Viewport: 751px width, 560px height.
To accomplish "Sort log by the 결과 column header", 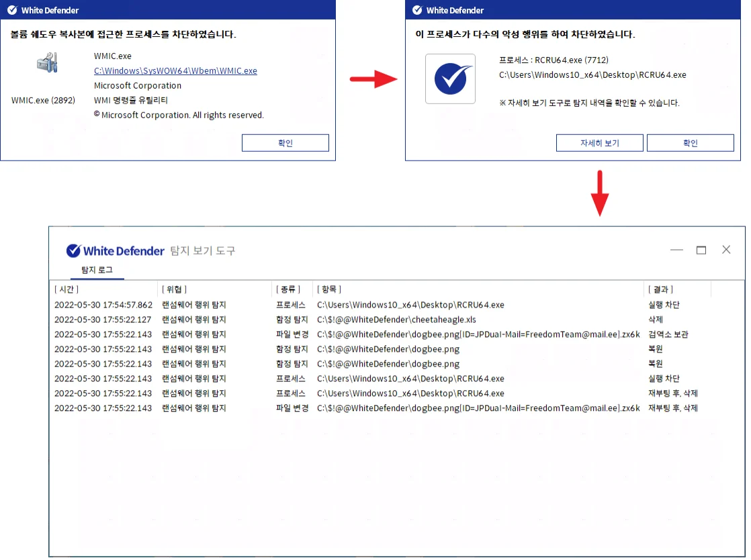I will pyautogui.click(x=660, y=289).
